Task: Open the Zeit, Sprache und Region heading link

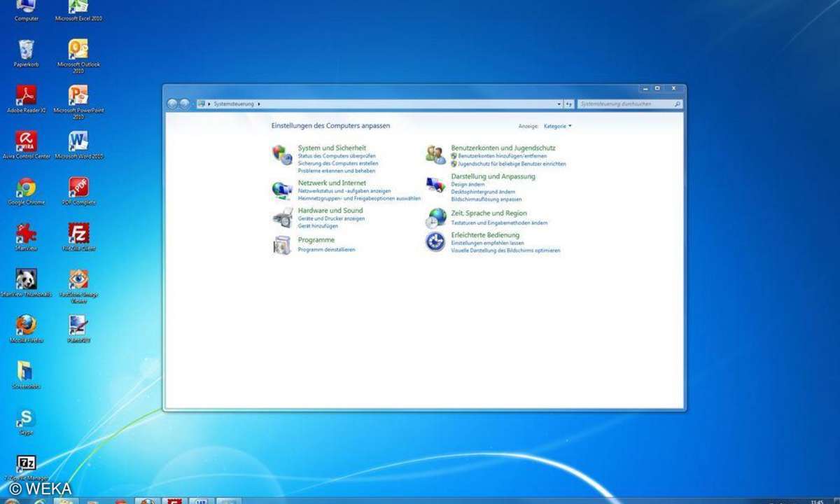Action: click(489, 213)
